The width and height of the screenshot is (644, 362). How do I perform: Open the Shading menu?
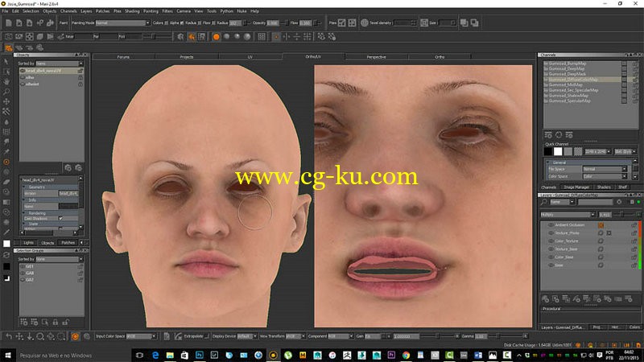click(132, 11)
